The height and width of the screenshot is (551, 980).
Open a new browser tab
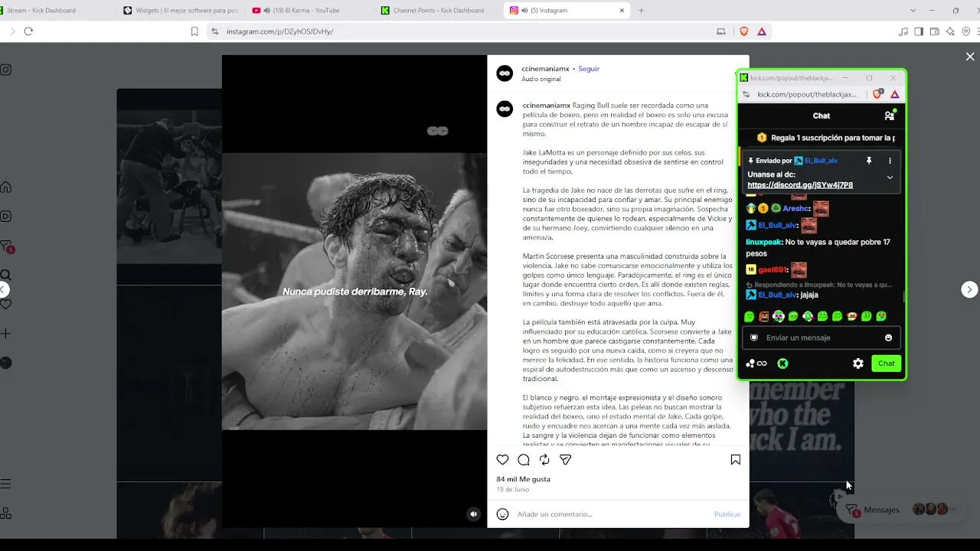pyautogui.click(x=642, y=11)
